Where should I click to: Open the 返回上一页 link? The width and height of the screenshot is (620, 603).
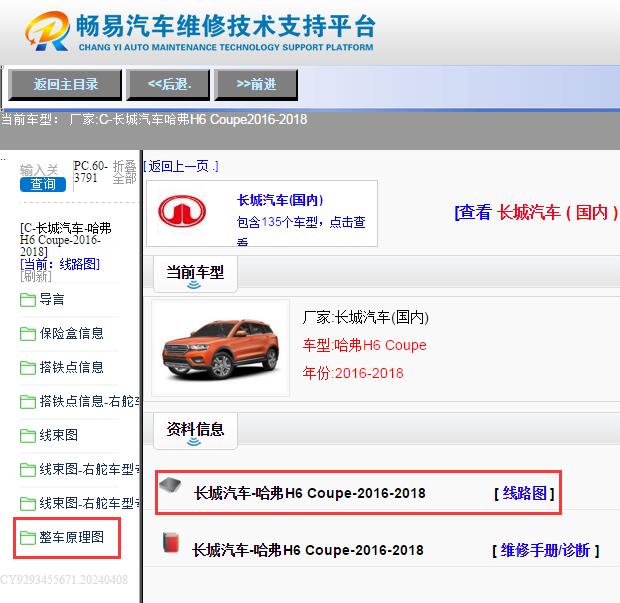(181, 166)
